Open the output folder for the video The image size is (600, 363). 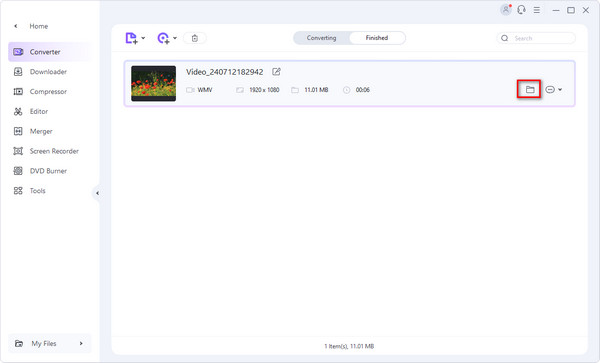(530, 90)
